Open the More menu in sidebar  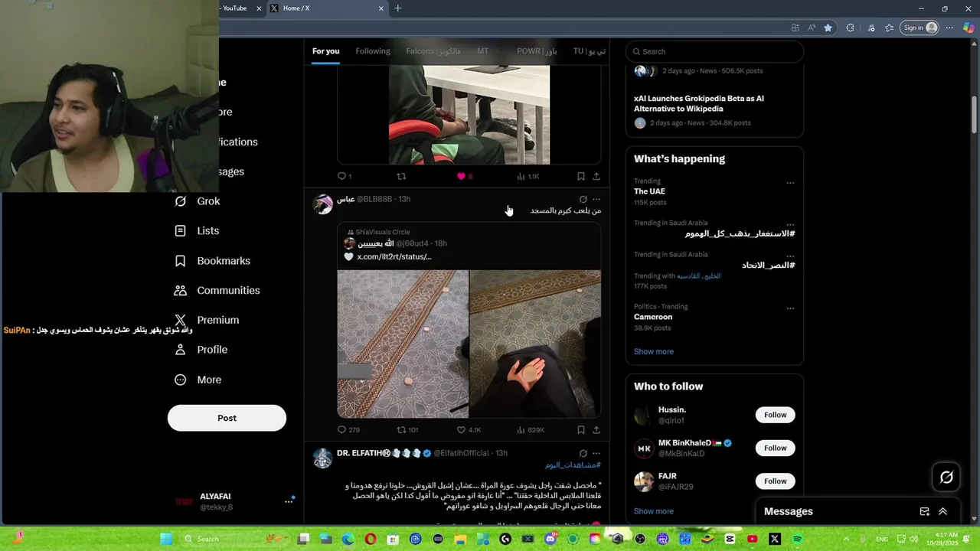point(198,380)
